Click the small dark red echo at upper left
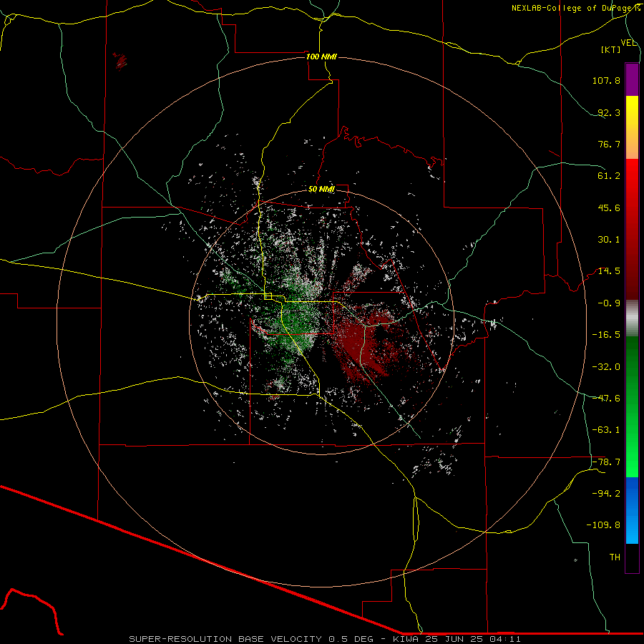The height and width of the screenshot is (644, 644). (x=121, y=62)
